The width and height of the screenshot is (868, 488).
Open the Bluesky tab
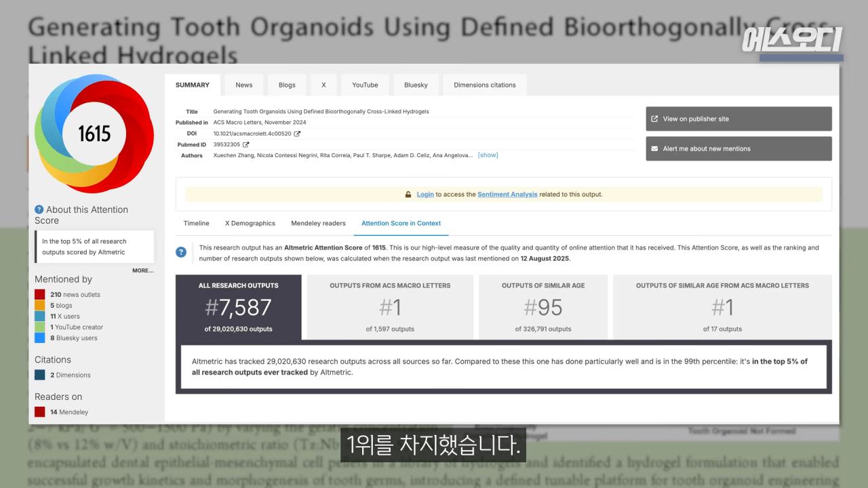(416, 85)
